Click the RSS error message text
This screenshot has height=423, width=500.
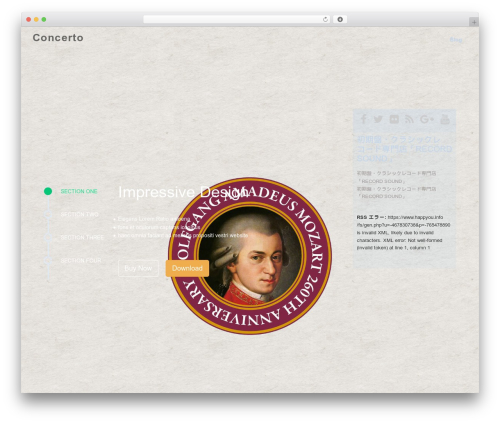403,232
